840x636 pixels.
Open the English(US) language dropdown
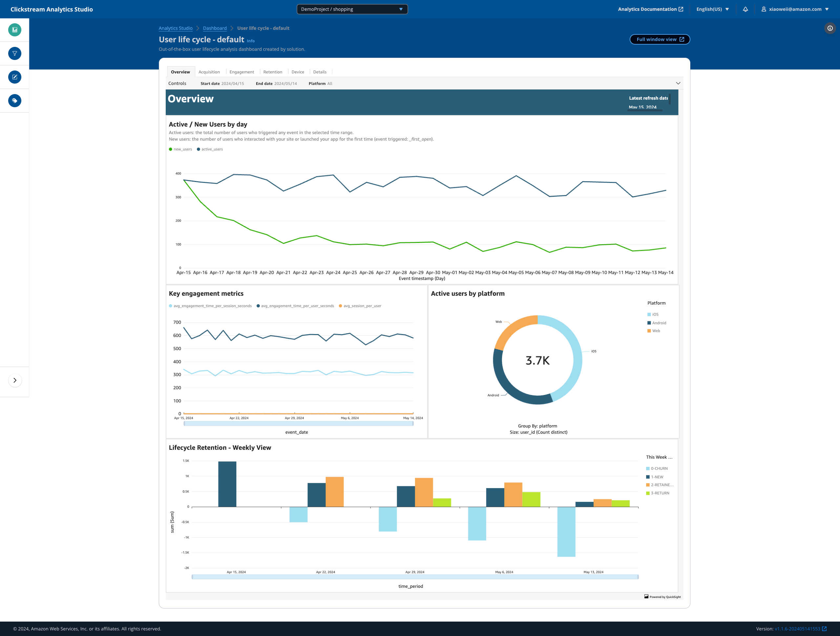coord(712,9)
